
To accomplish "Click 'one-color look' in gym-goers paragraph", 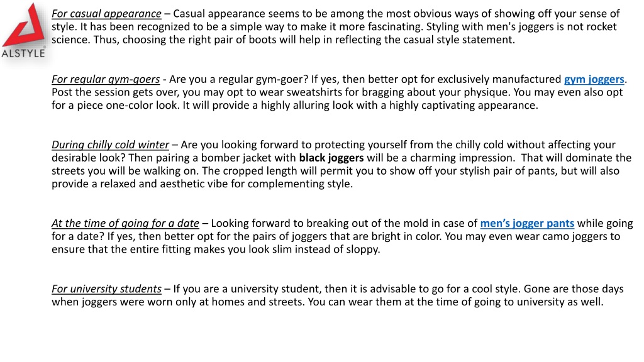I will (x=143, y=106).
